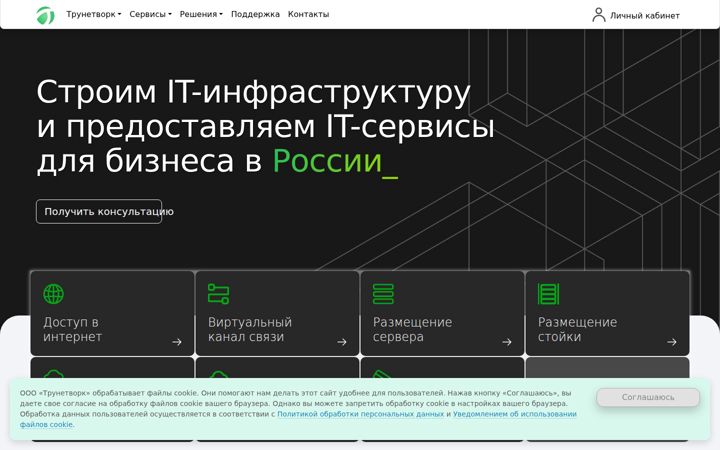
Task: Open Политикой обработки персональных данных link
Action: pyautogui.click(x=360, y=414)
